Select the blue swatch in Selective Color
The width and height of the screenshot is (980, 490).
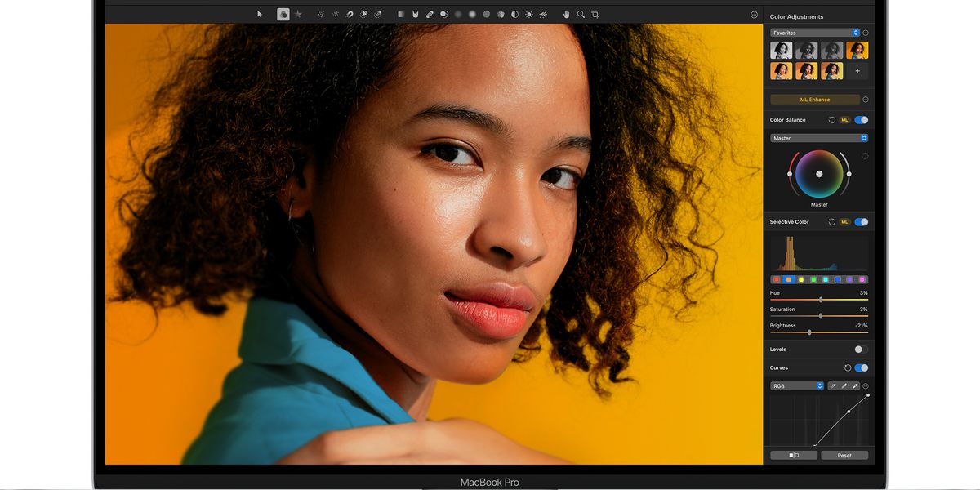[x=838, y=279]
